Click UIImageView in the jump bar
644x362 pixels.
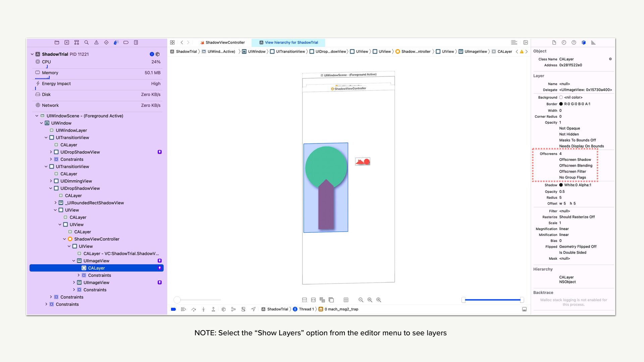473,52
